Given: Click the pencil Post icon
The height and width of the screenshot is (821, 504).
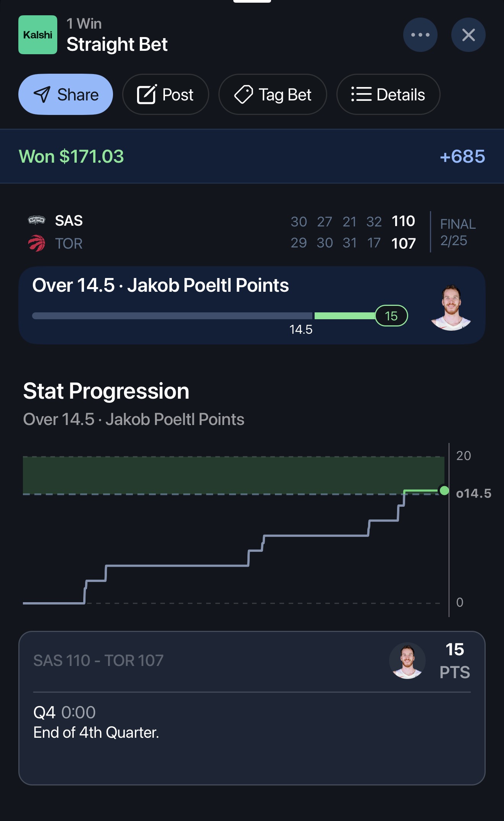Looking at the screenshot, I should point(148,94).
